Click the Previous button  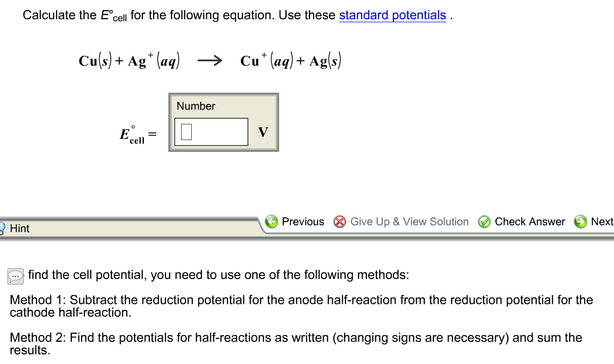[302, 221]
